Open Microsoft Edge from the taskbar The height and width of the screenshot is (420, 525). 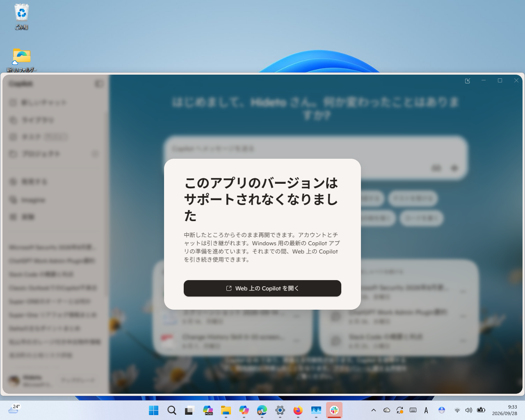pyautogui.click(x=262, y=410)
